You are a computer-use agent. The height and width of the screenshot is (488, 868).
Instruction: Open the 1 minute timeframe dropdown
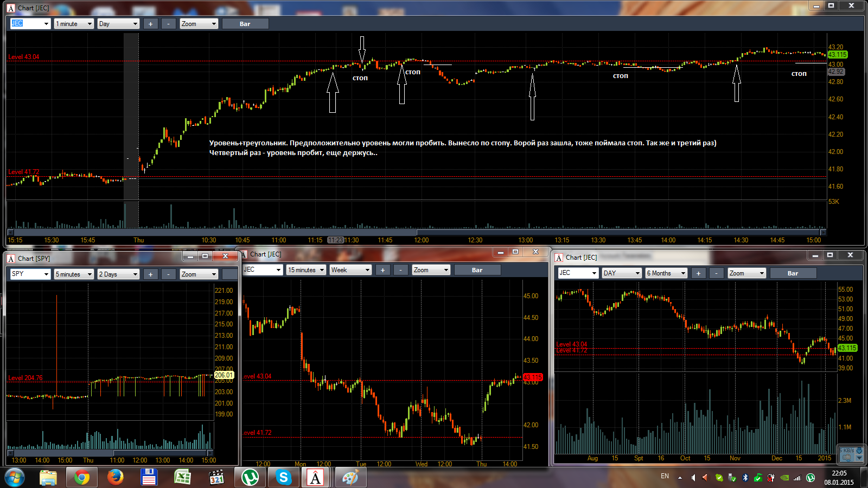[x=74, y=24]
